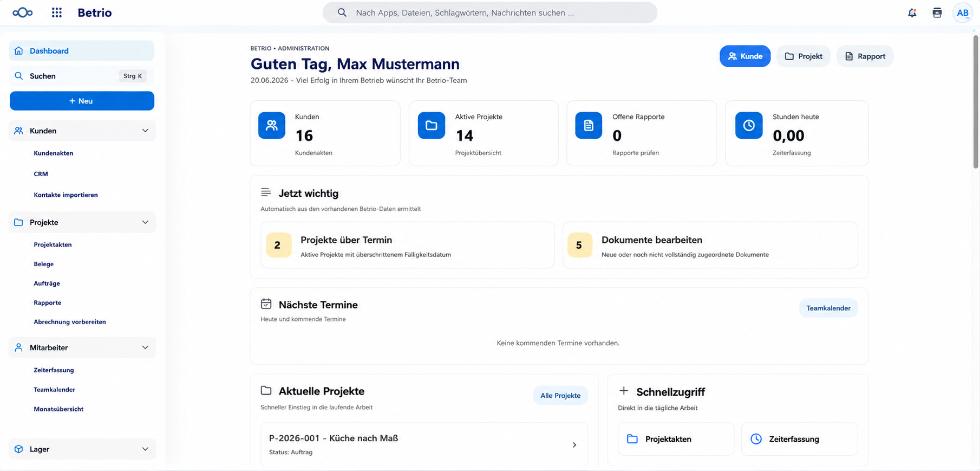
Task: Open Teamkalender in the sidebar
Action: (54, 390)
